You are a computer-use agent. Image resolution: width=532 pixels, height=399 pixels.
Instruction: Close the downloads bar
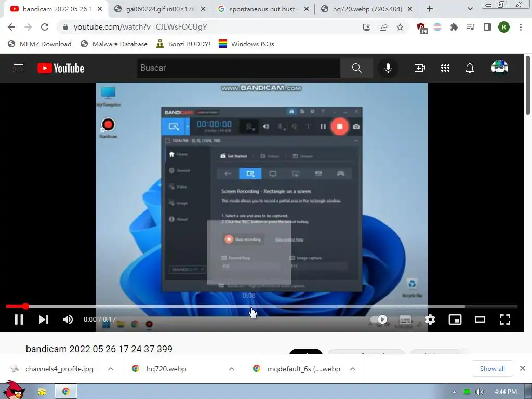click(523, 368)
